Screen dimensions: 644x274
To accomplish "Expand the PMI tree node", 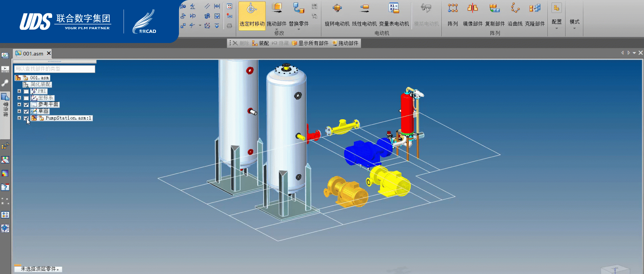I will (x=19, y=91).
